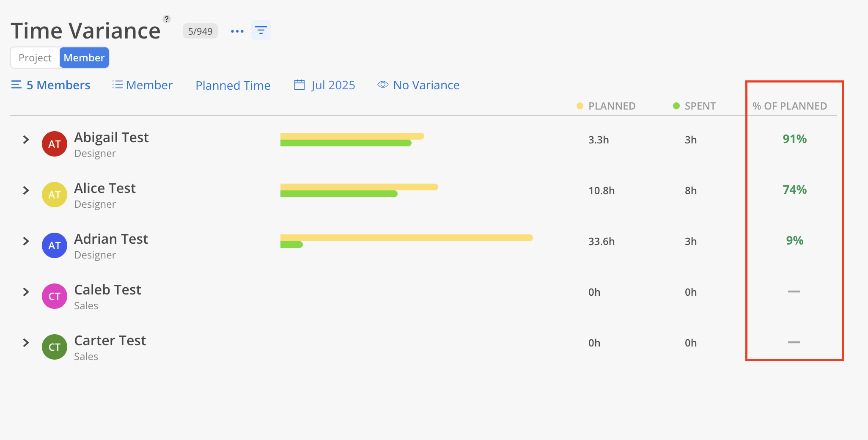
Task: Expand Adrian Test's row chevron
Action: click(26, 241)
